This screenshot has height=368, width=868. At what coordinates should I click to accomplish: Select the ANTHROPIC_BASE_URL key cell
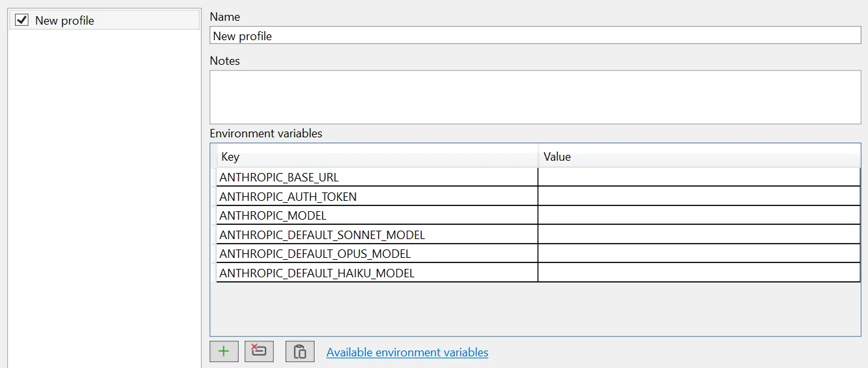click(377, 177)
